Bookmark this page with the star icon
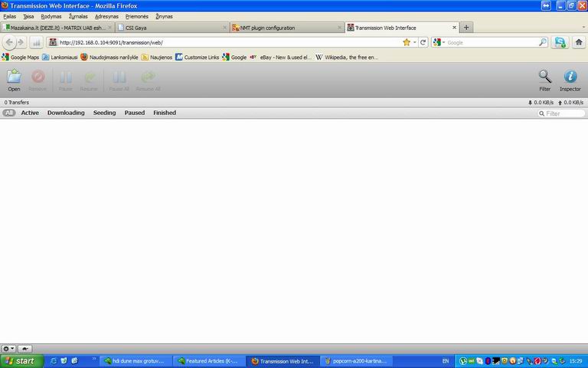 tap(407, 42)
